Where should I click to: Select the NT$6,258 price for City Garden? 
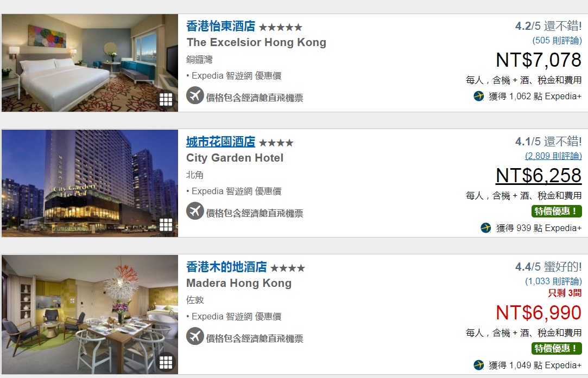(539, 175)
